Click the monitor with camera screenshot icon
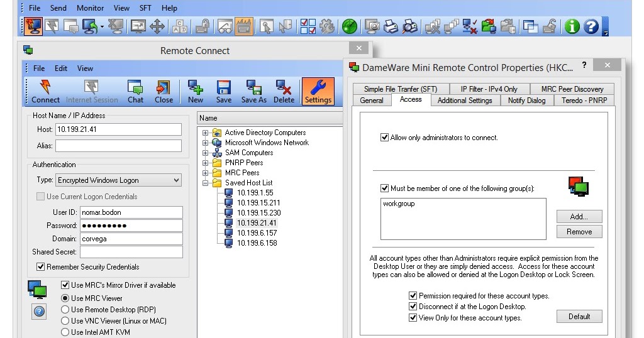The height and width of the screenshot is (338, 644). pyautogui.click(x=372, y=26)
